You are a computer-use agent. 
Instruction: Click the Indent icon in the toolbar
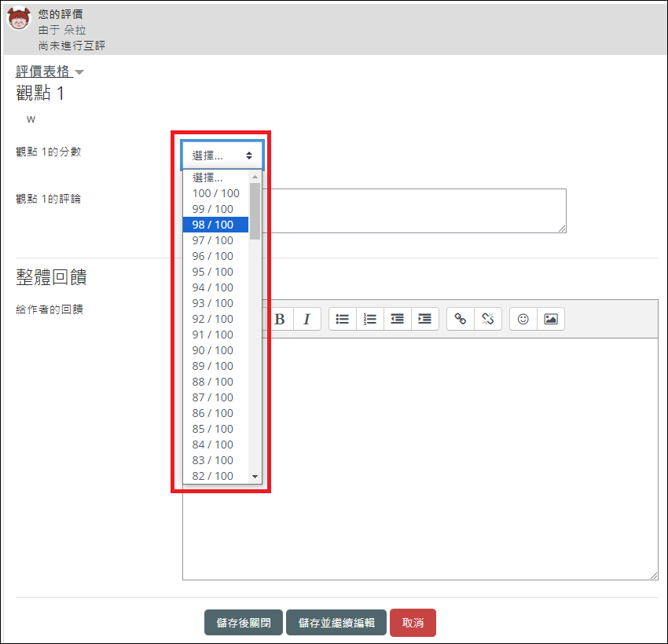[424, 319]
